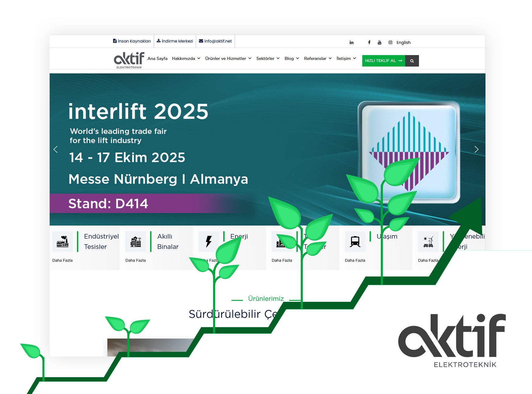Click the train icon for Ulaşım
532x394 pixels.
coord(355,242)
